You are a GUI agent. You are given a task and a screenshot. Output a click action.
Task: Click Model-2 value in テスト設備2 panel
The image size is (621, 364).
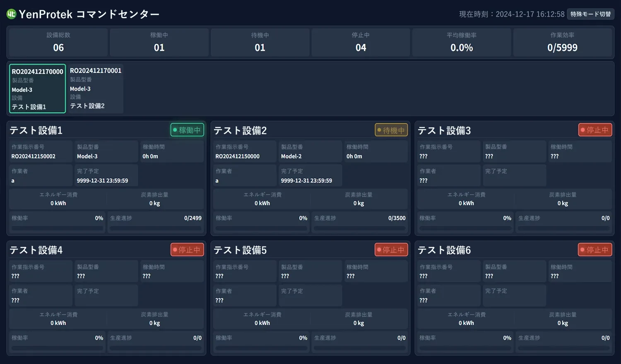click(291, 156)
